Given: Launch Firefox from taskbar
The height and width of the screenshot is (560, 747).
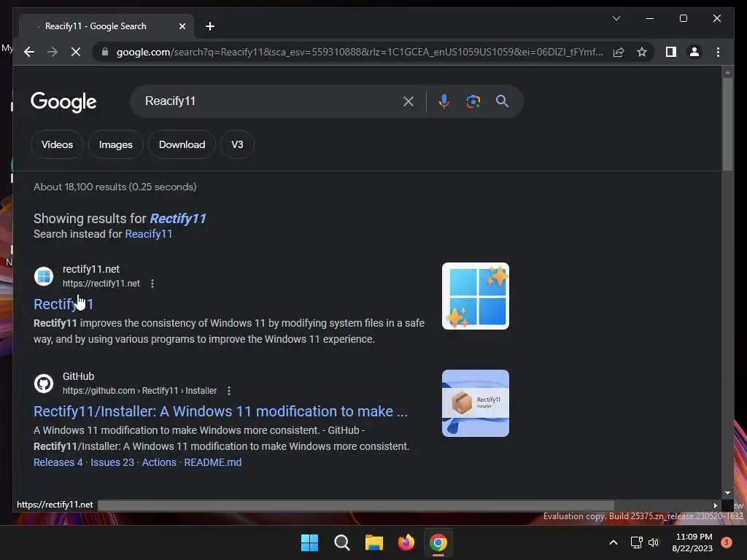Looking at the screenshot, I should pyautogui.click(x=406, y=542).
